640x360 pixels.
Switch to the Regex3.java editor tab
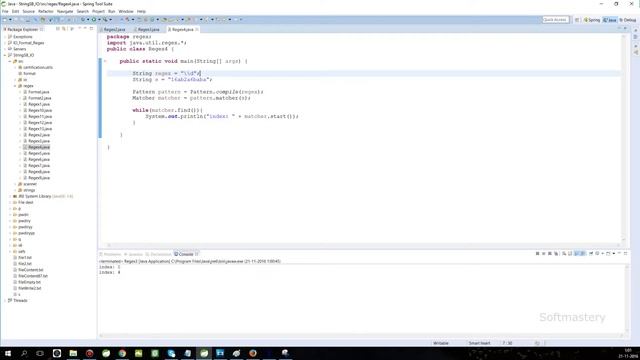coord(148,29)
